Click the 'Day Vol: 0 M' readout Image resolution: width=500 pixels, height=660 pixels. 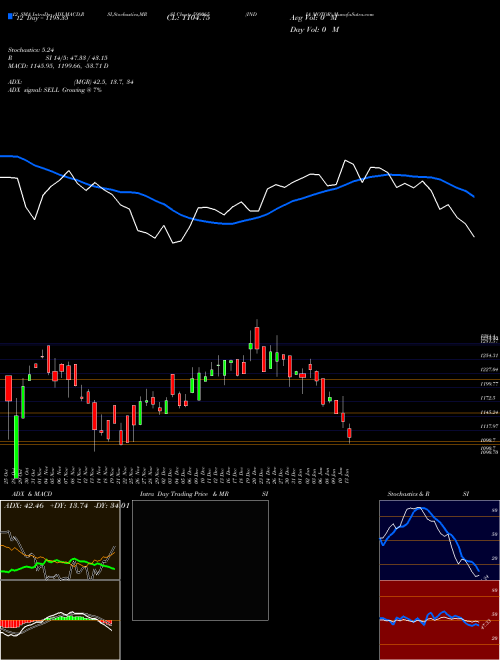(x=314, y=30)
